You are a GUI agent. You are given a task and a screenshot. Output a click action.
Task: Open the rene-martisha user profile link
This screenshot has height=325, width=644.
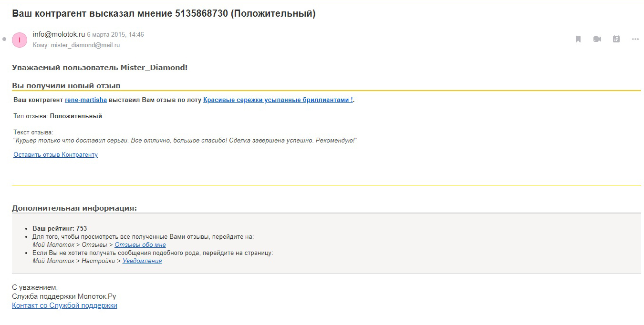[x=86, y=100]
